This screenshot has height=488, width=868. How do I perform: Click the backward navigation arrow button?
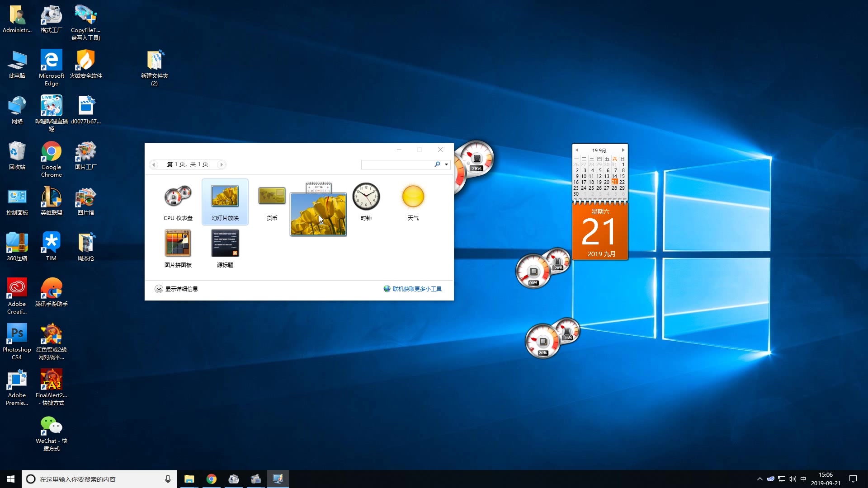[154, 164]
